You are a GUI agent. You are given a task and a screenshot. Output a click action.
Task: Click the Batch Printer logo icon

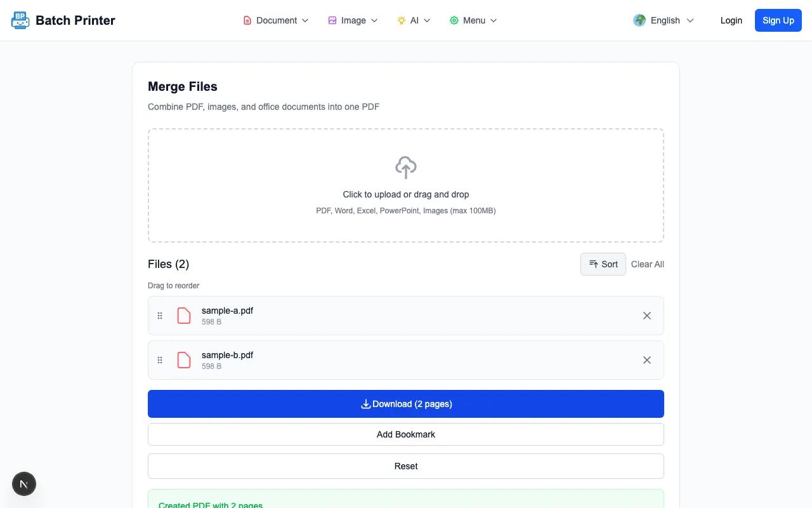click(x=20, y=20)
